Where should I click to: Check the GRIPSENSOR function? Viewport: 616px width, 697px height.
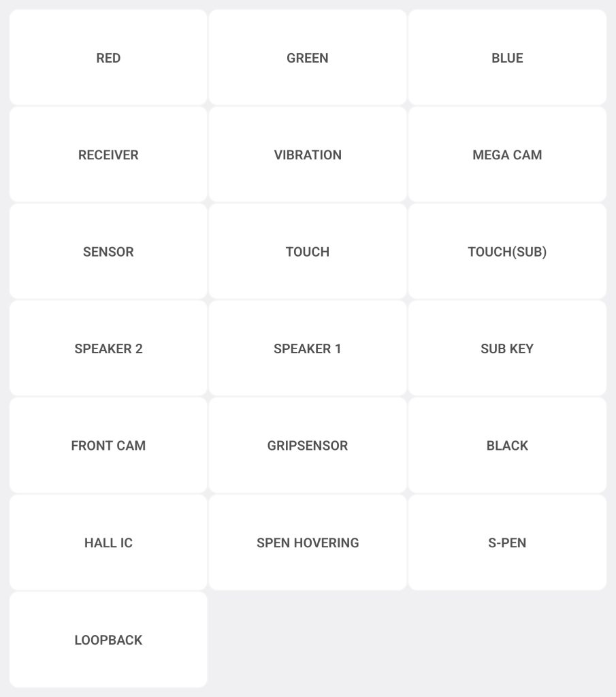point(308,446)
